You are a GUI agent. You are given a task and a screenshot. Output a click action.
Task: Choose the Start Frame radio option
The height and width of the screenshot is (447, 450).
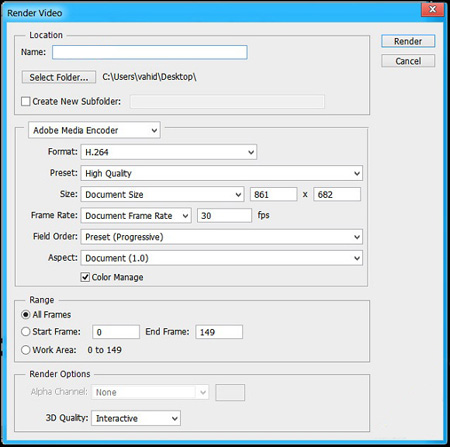coord(26,332)
